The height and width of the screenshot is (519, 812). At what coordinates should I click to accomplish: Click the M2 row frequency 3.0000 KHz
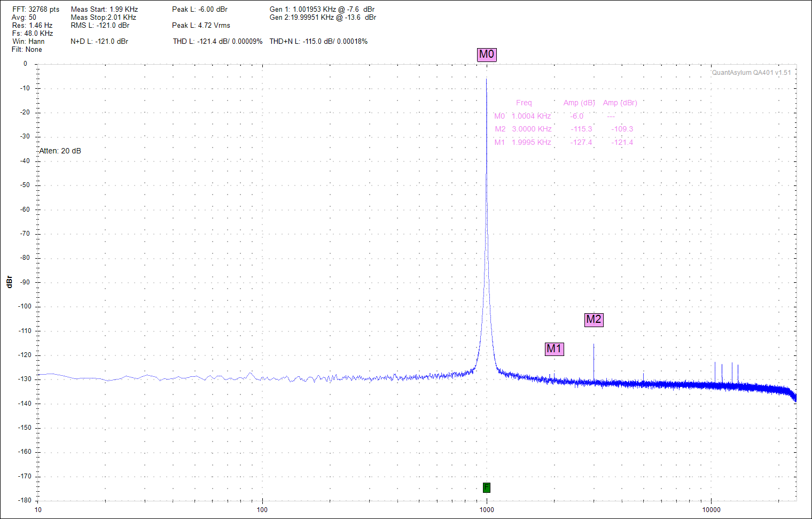click(532, 129)
